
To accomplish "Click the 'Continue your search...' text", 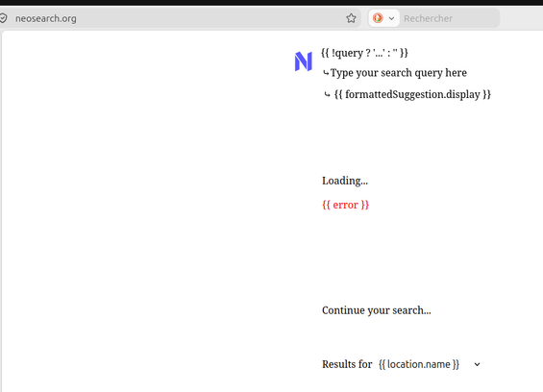I will (x=377, y=310).
